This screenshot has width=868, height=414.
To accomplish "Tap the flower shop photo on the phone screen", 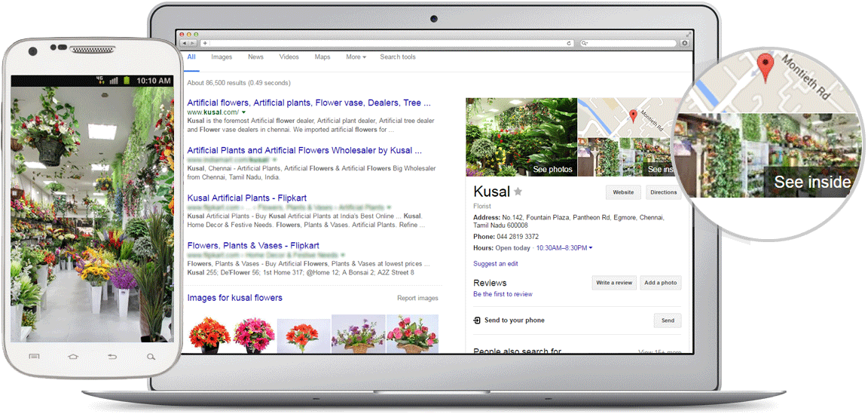I will [x=93, y=214].
